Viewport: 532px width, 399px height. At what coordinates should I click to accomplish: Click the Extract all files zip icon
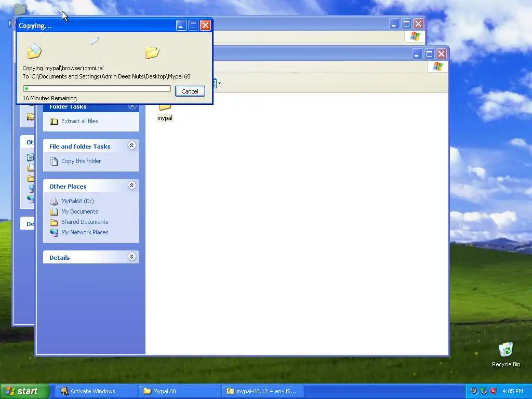point(54,121)
